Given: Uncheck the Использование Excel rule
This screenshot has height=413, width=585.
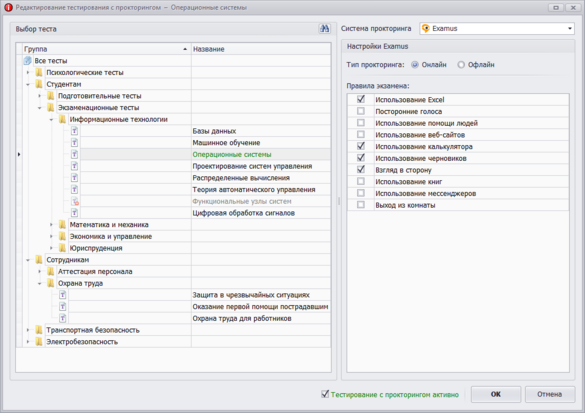Looking at the screenshot, I should [x=360, y=99].
